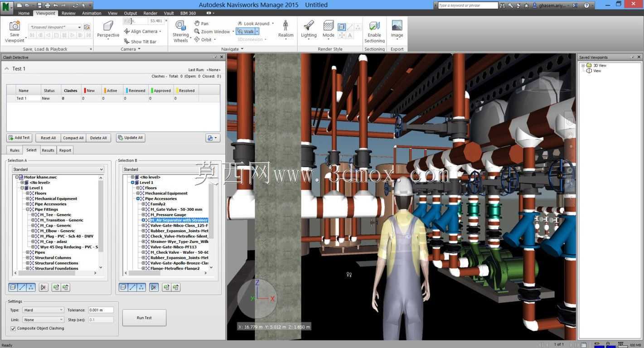Open the Animation ribbon tab
The height and width of the screenshot is (348, 644).
click(92, 13)
